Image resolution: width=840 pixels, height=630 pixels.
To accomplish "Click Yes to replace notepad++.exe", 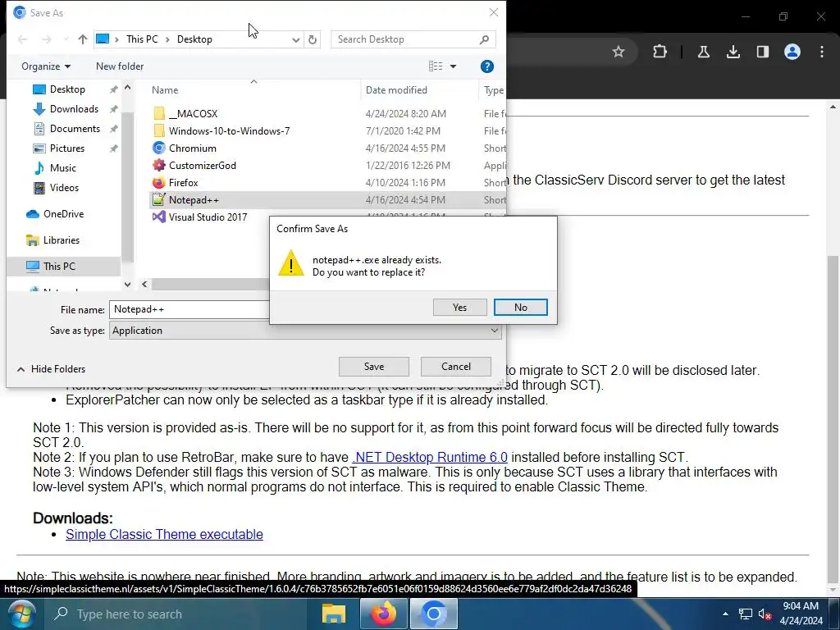I will [459, 308].
